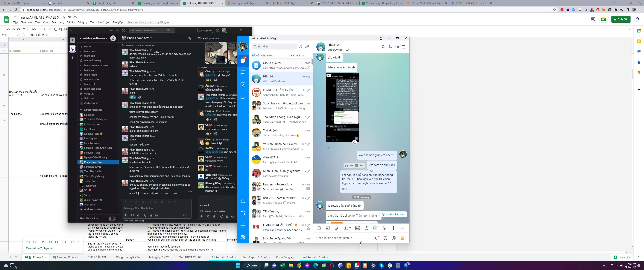This screenshot has width=644, height=270.
Task: Open Zalo contacts icon in blue sidebar
Action: [243, 73]
